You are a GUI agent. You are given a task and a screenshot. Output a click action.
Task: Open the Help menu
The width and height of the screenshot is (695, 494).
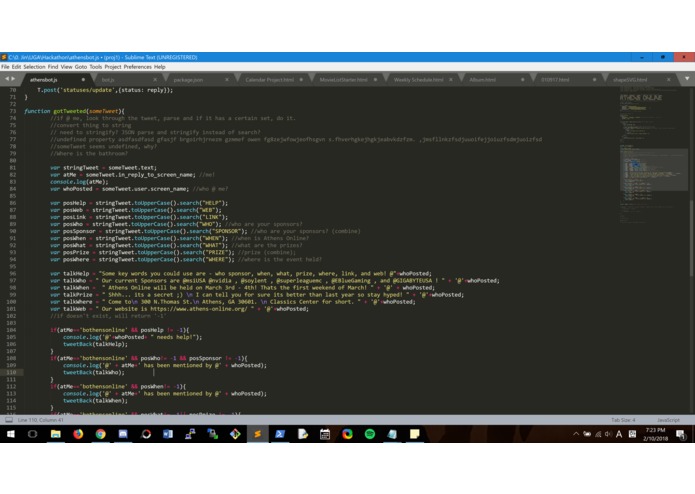tap(160, 67)
